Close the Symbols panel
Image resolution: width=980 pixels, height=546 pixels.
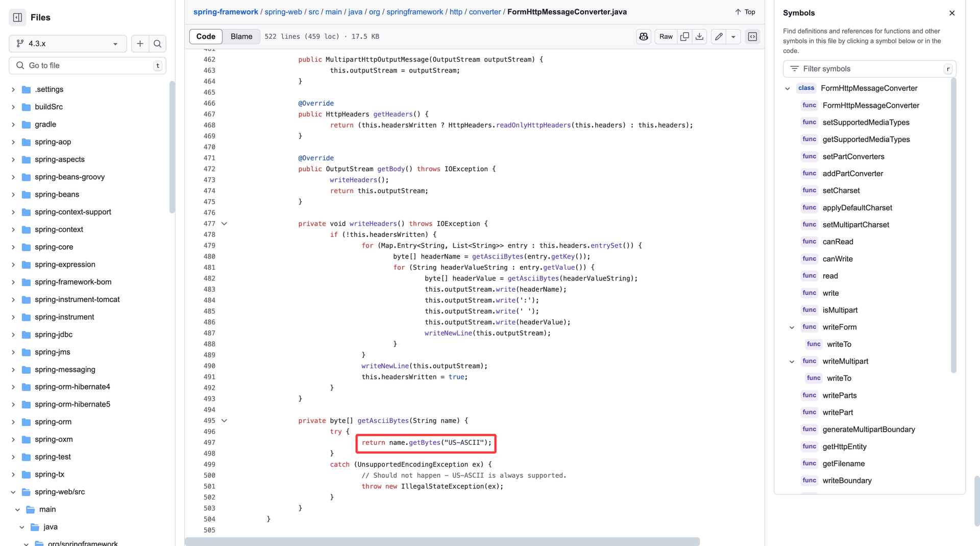coord(952,13)
